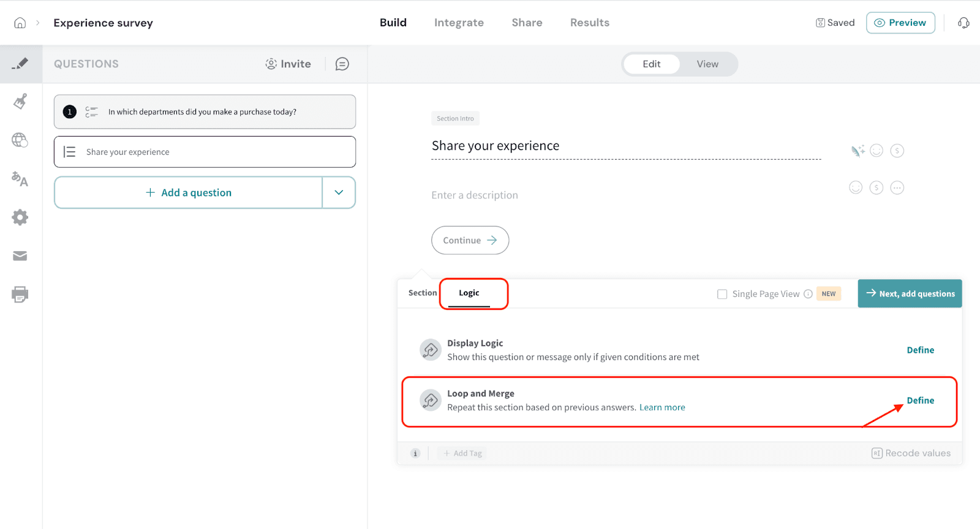The width and height of the screenshot is (980, 529).
Task: Switch to Edit mode toggle
Action: [651, 64]
